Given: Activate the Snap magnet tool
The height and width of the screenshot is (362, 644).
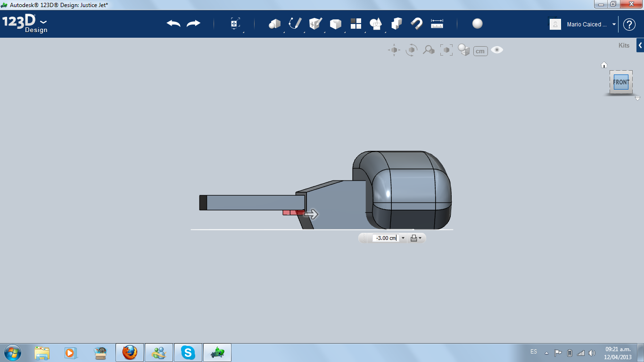Looking at the screenshot, I should pos(417,24).
